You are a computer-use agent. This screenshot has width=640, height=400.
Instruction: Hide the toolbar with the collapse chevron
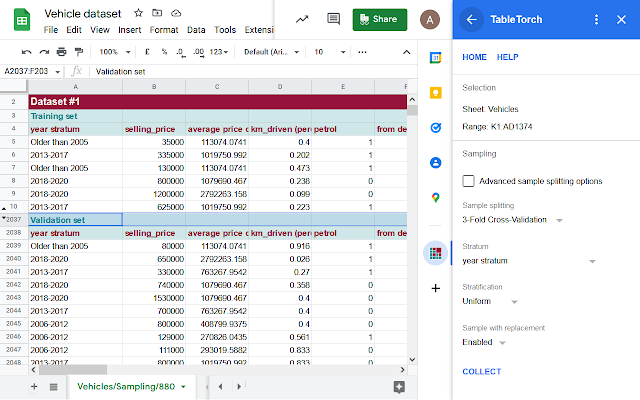pyautogui.click(x=405, y=52)
